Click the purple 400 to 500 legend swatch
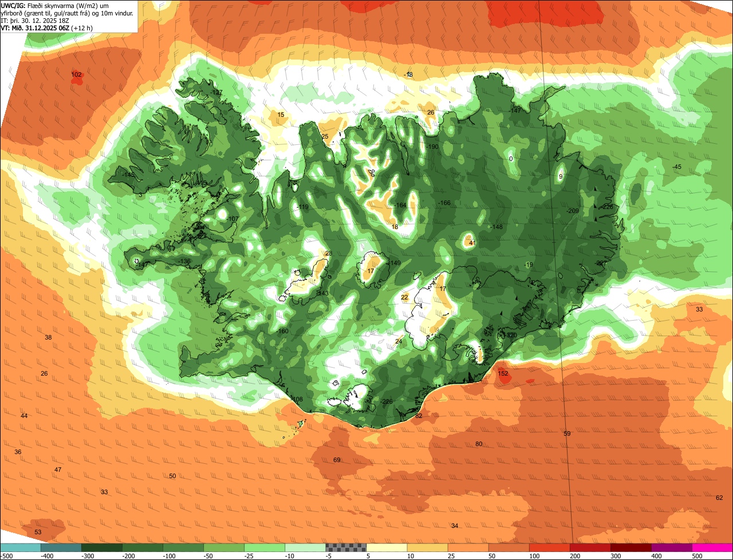 pos(672,547)
